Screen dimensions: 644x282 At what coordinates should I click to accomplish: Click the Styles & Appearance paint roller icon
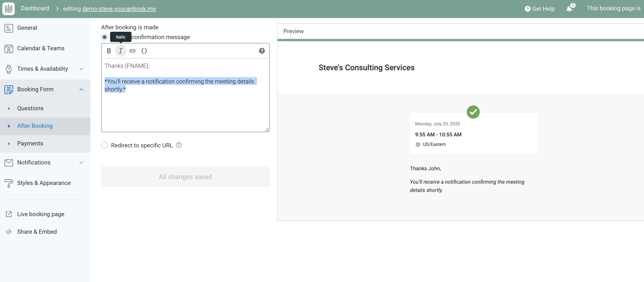point(9,183)
